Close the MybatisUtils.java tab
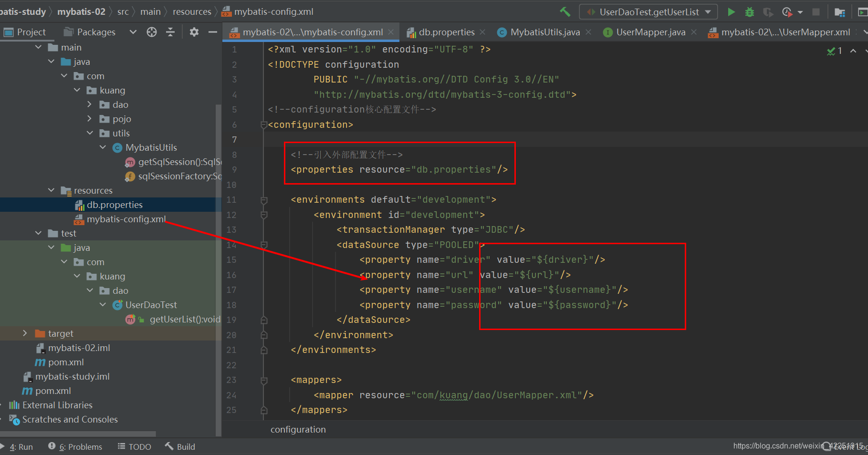The height and width of the screenshot is (455, 868). pos(588,32)
